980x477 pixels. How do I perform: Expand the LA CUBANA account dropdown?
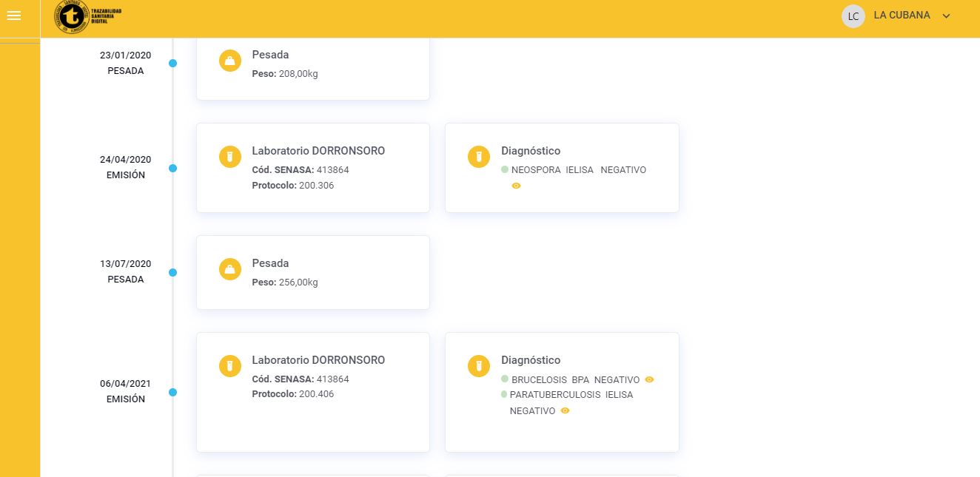[946, 16]
